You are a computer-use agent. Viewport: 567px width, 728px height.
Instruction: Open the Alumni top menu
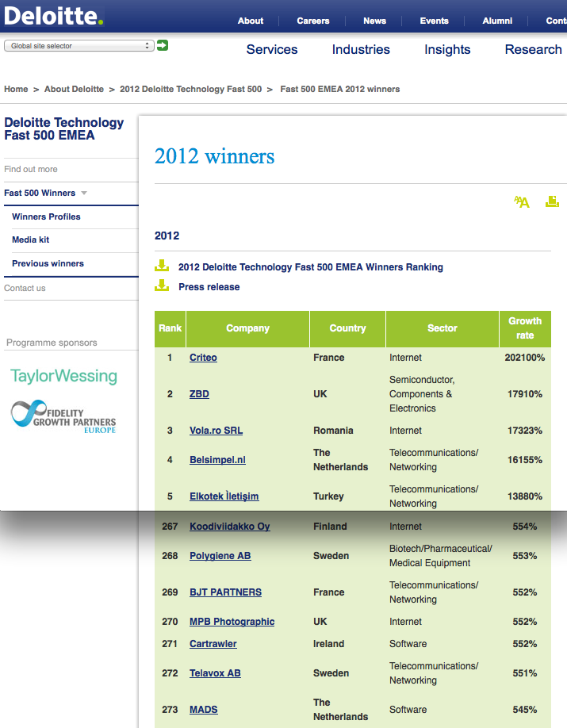(497, 21)
